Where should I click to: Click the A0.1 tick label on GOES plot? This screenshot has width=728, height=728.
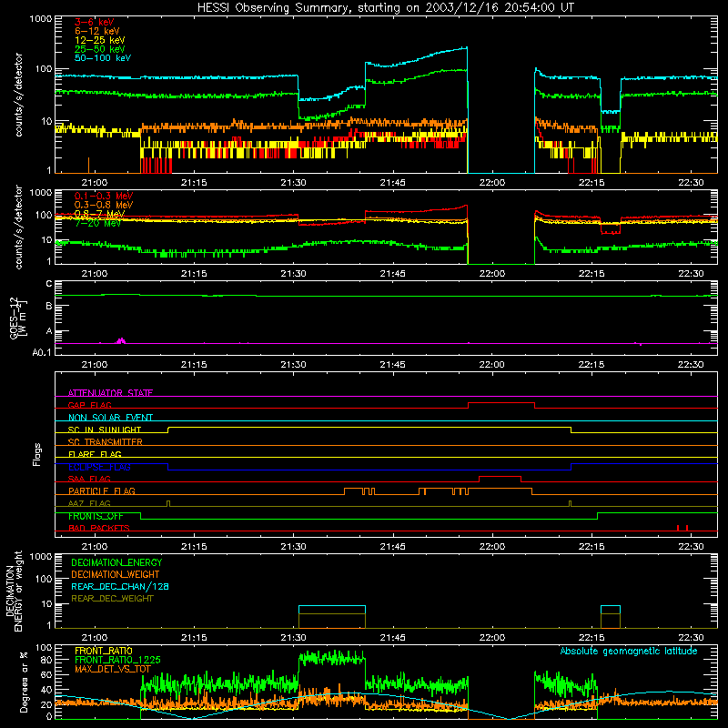pos(42,352)
